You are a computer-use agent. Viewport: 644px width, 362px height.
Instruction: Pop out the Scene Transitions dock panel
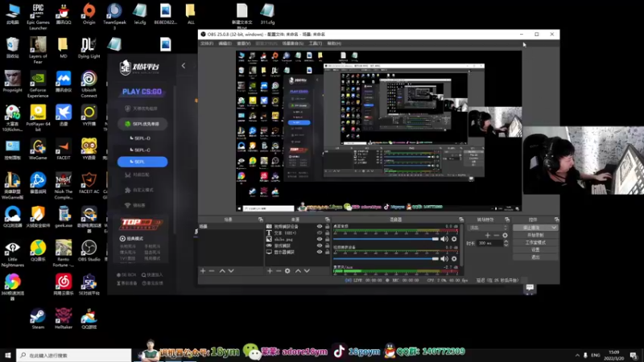click(x=507, y=220)
